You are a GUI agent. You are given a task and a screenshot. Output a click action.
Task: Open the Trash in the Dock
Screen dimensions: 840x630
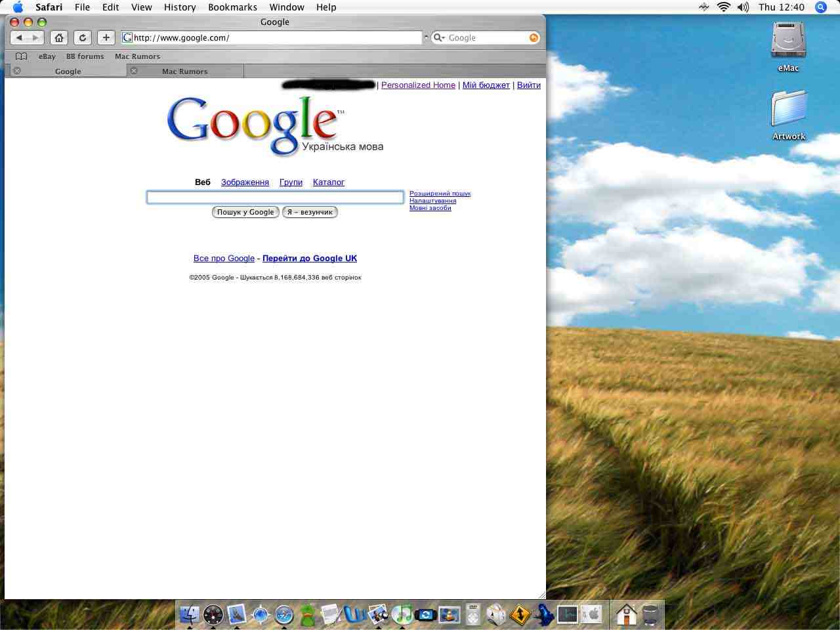pos(650,614)
